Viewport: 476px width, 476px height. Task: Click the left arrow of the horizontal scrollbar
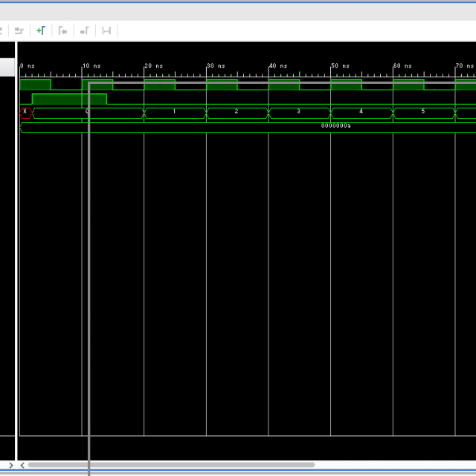pyautogui.click(x=22, y=465)
